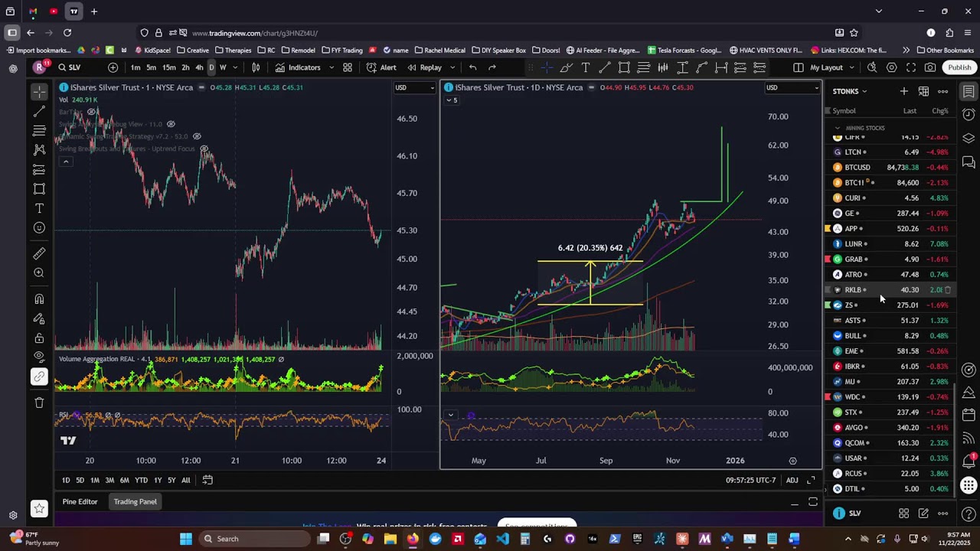Select text tool in floating drawing toolbar
The image size is (980, 551).
pos(585,67)
